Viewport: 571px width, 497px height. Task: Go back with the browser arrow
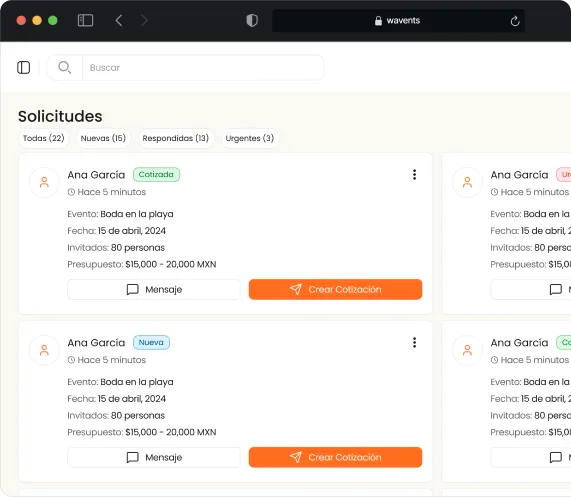tap(119, 20)
